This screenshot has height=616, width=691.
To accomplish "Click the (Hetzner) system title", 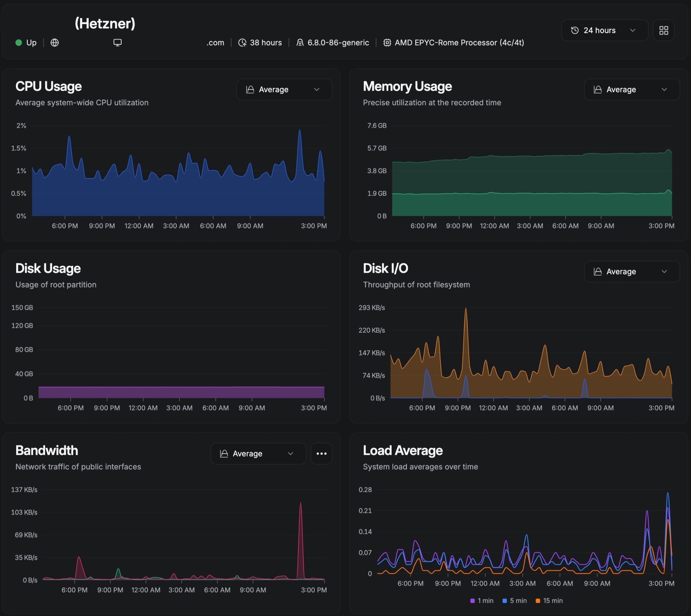I will point(105,23).
